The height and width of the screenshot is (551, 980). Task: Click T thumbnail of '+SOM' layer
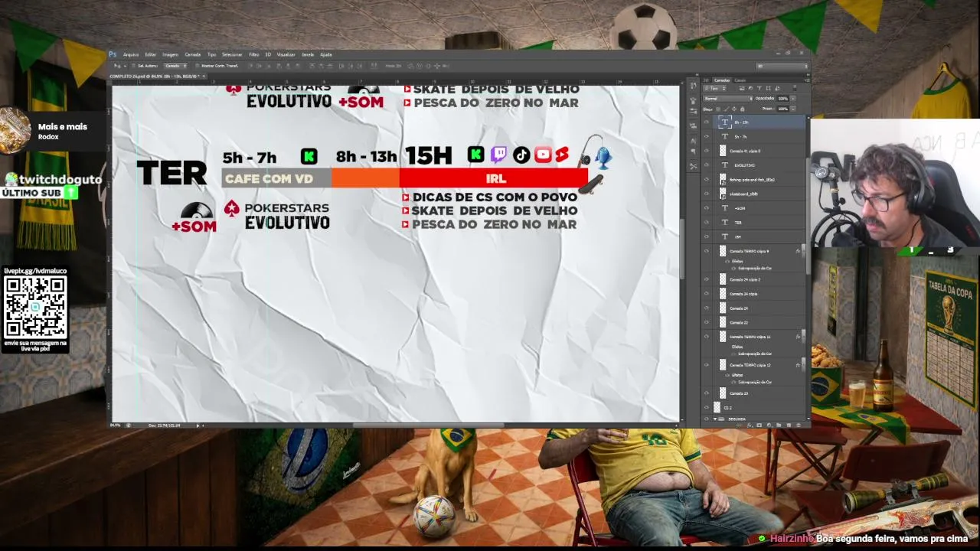pos(724,208)
